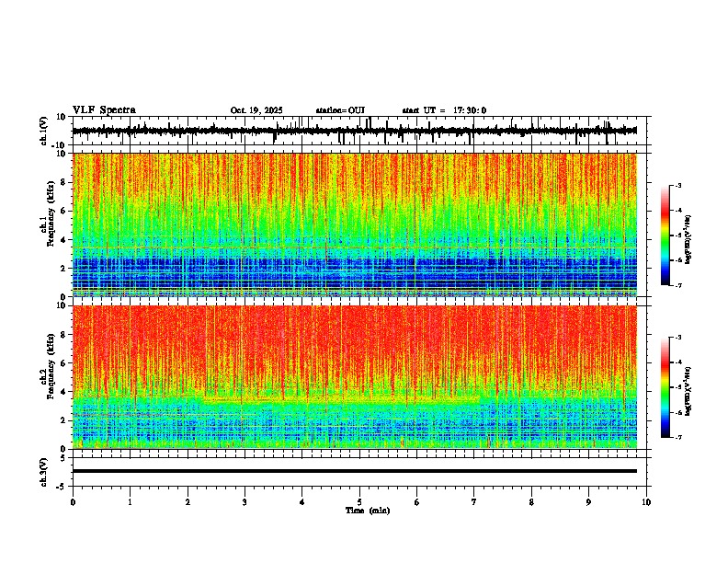
Task: Click the ch.1 voltage waveform panel
Action: point(359,131)
